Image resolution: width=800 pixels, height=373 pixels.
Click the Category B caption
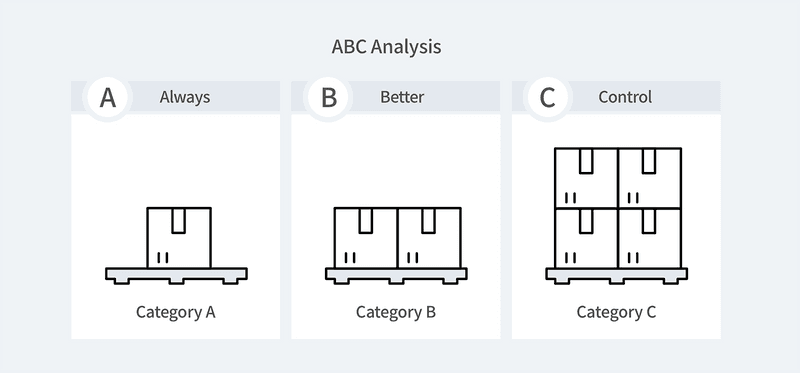tap(396, 312)
